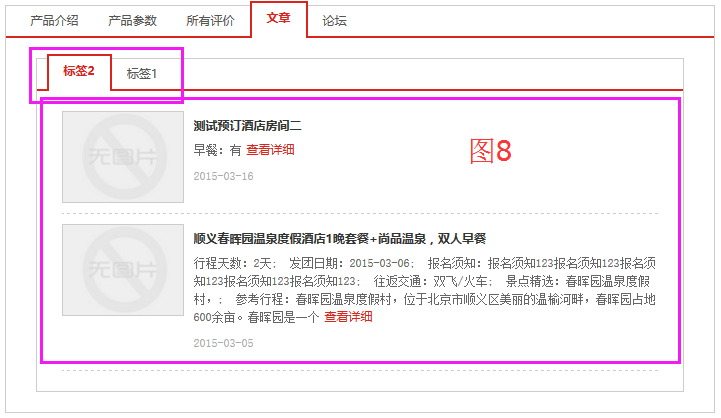Image resolution: width=721 pixels, height=418 pixels.
Task: Click the red 图8 label
Action: click(x=490, y=151)
